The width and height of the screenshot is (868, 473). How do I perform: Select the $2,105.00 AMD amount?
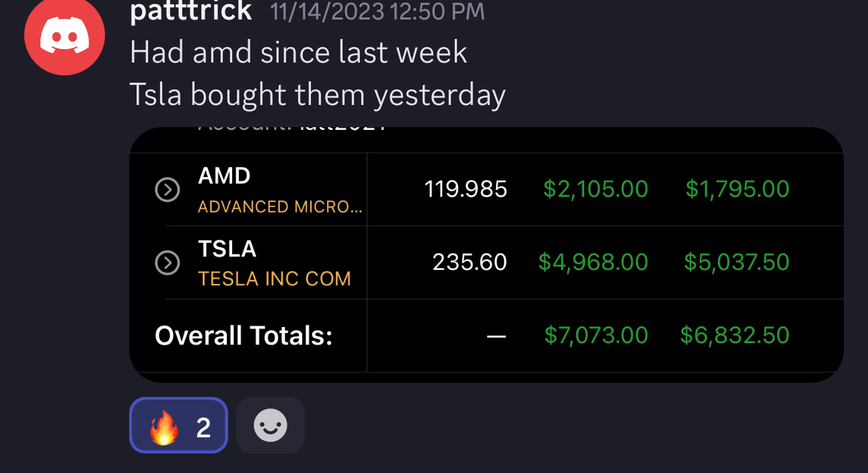[595, 190]
